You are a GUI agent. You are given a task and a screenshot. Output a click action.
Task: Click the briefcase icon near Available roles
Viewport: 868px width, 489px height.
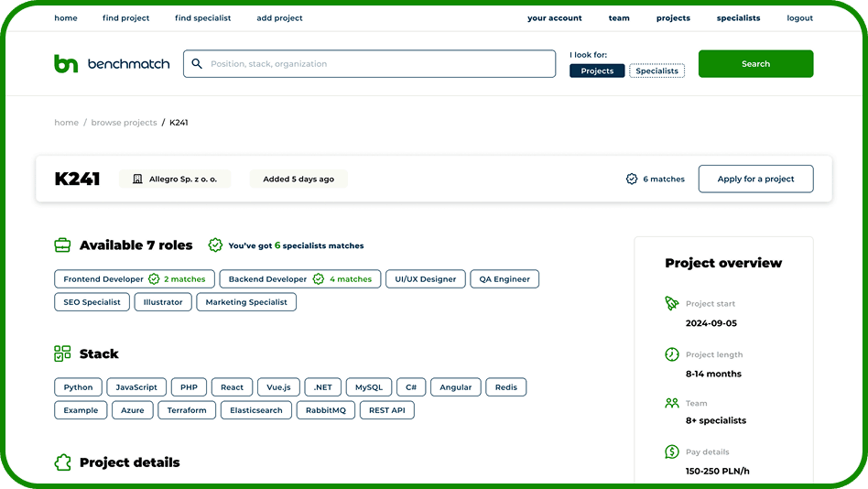(62, 245)
